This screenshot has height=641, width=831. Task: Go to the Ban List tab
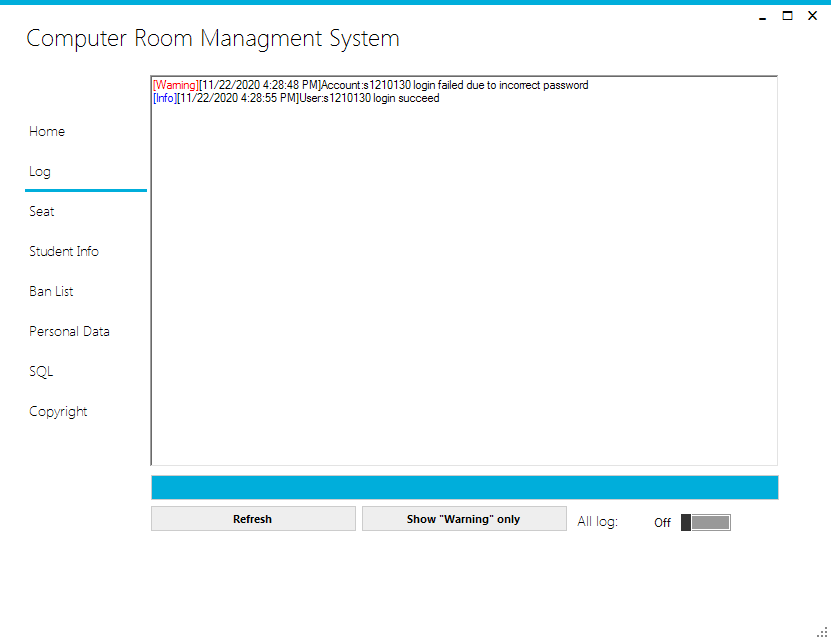tap(51, 291)
